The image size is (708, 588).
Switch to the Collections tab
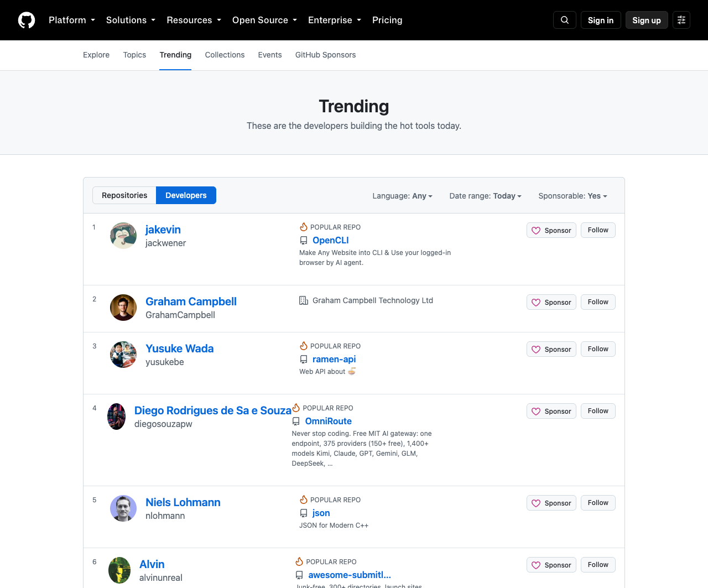(x=225, y=55)
